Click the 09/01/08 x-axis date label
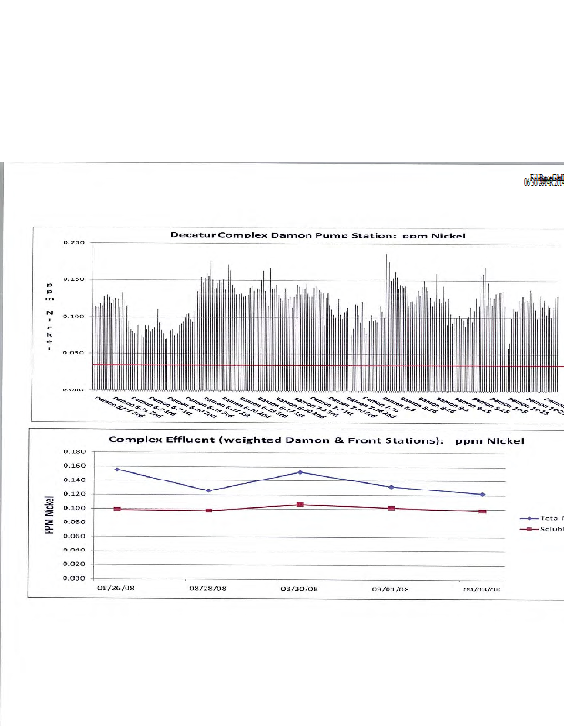The image size is (564, 728). click(x=391, y=589)
